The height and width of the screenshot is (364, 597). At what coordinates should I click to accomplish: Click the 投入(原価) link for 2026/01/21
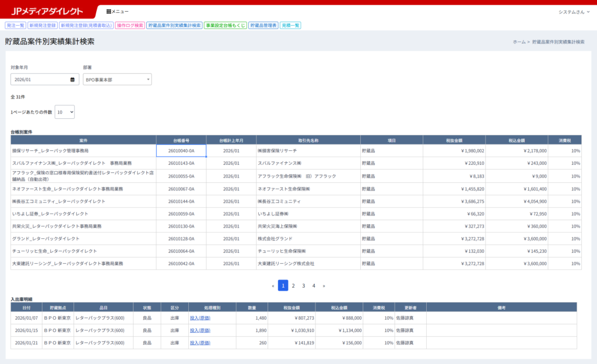point(199,343)
